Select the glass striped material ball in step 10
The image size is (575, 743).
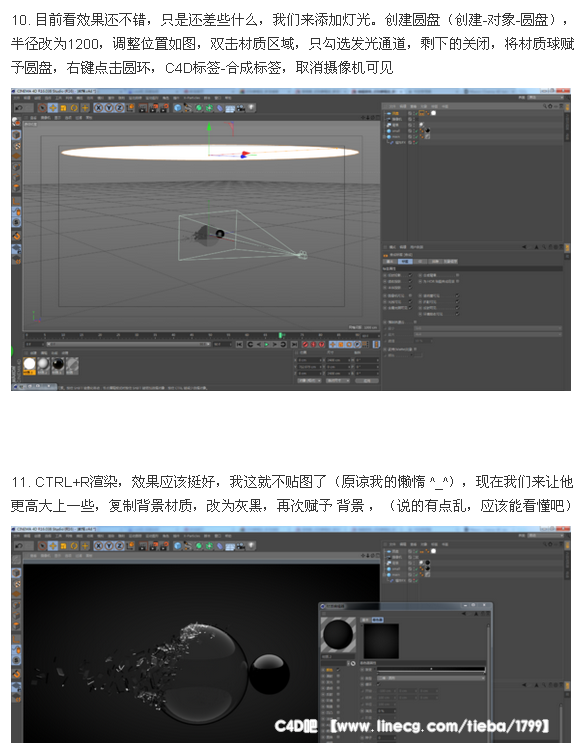72,364
